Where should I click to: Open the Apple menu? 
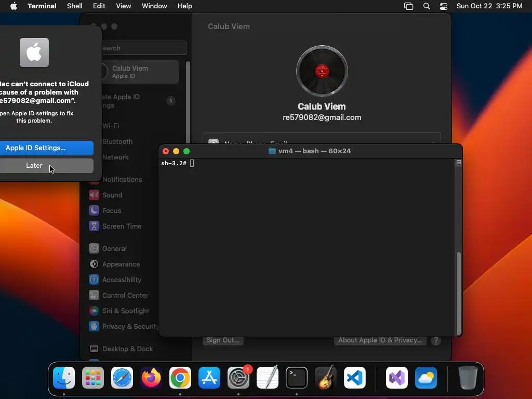[14, 6]
